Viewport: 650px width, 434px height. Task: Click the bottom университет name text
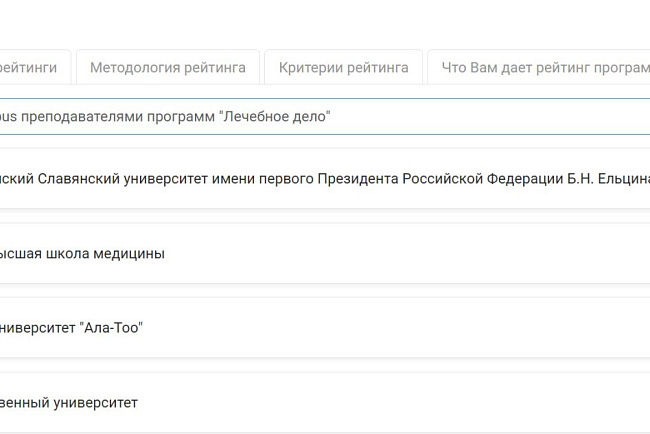(x=68, y=403)
